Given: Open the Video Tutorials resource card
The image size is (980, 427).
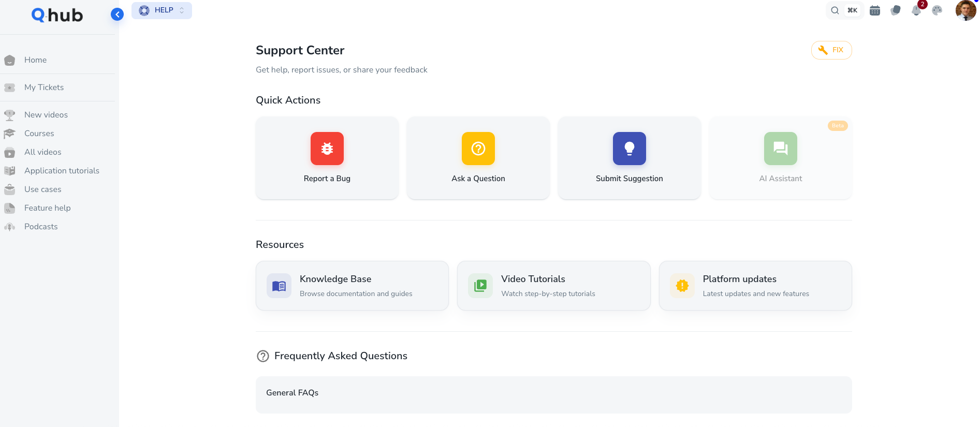Looking at the screenshot, I should coord(553,286).
